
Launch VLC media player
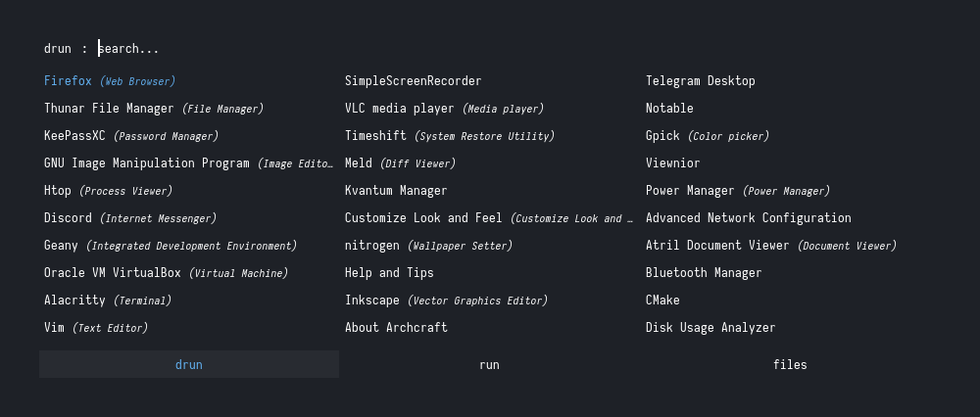[444, 109]
